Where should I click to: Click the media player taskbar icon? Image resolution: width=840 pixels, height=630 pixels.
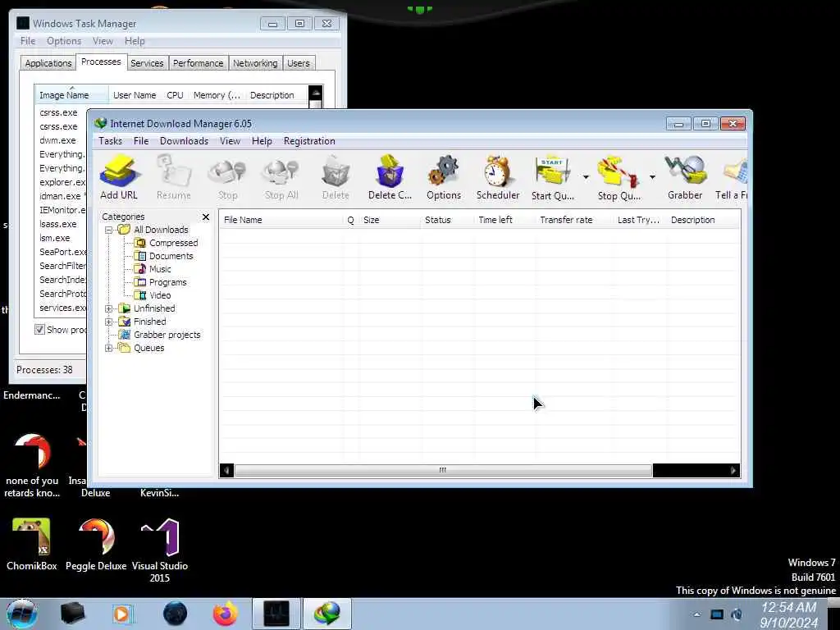tap(121, 614)
